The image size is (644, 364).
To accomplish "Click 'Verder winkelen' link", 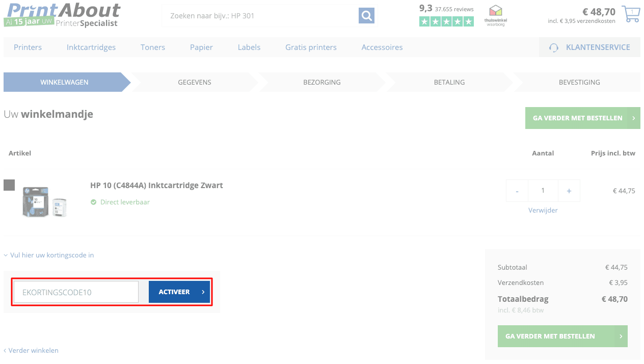I will point(31,350).
